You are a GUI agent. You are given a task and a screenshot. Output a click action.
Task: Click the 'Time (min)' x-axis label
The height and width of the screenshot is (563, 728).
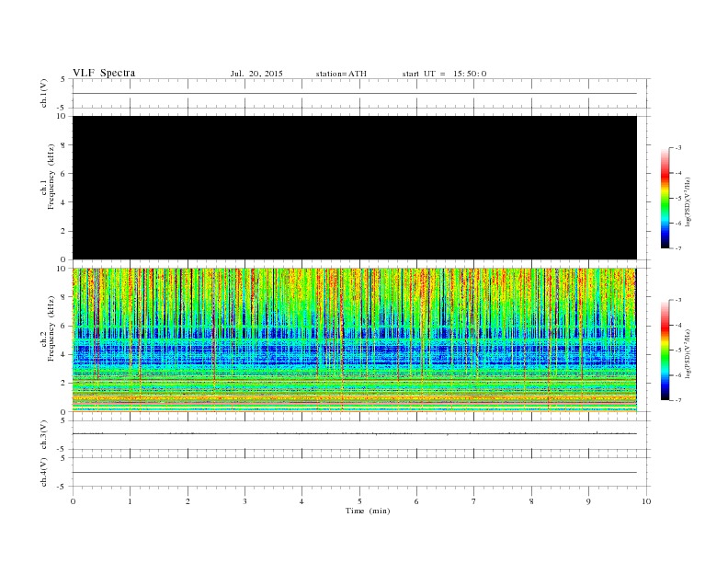[x=368, y=511]
